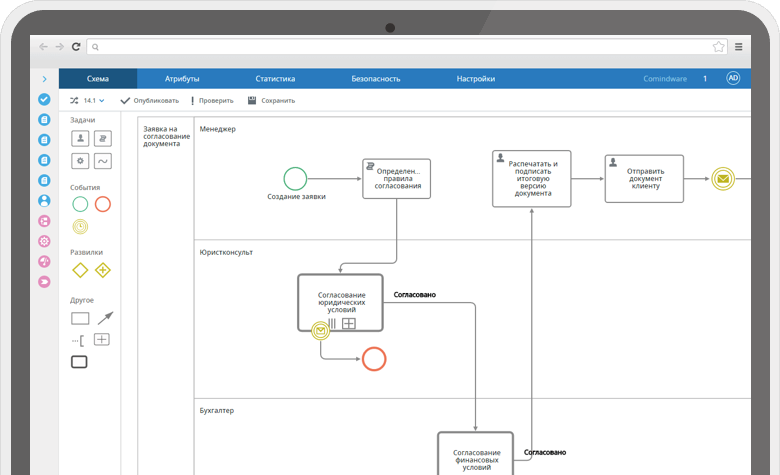Switch to the Атрибуты tab
This screenshot has height=475, width=780.
click(182, 78)
